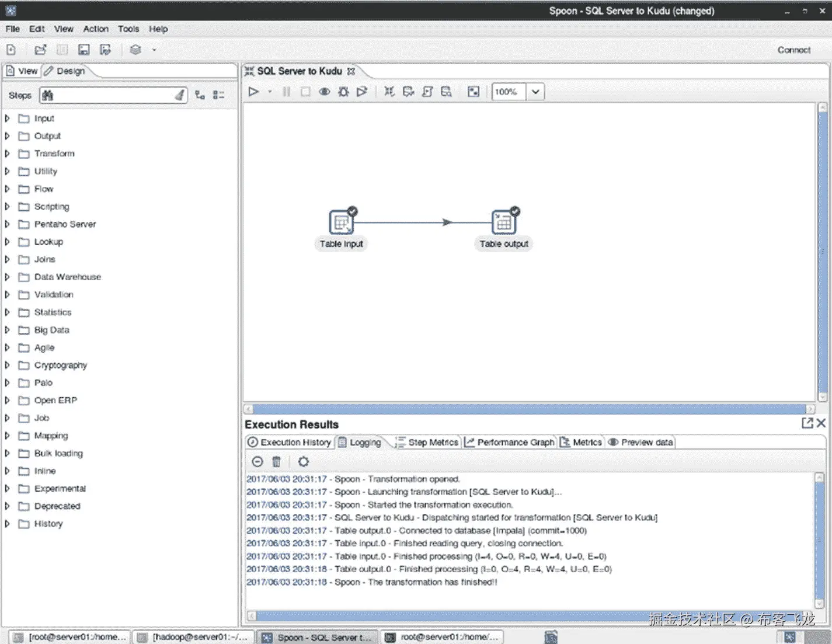This screenshot has height=644, width=832.
Task: Save the transformation using the save icon
Action: 83,49
